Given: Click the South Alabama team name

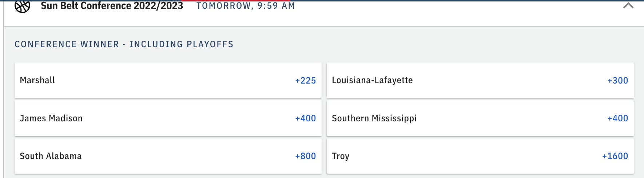Looking at the screenshot, I should pos(51,156).
